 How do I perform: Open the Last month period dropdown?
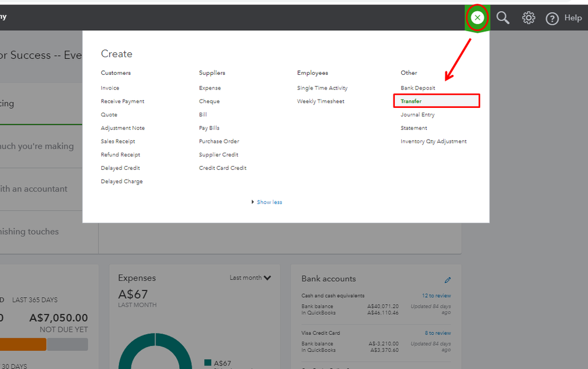(x=250, y=278)
